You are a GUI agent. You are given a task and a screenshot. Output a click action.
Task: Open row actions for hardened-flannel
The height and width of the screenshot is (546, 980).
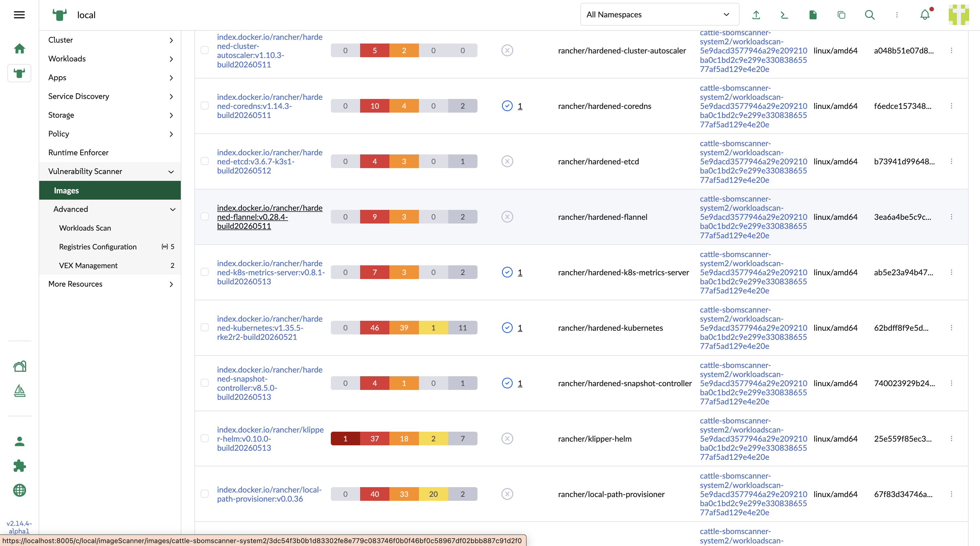click(x=951, y=217)
